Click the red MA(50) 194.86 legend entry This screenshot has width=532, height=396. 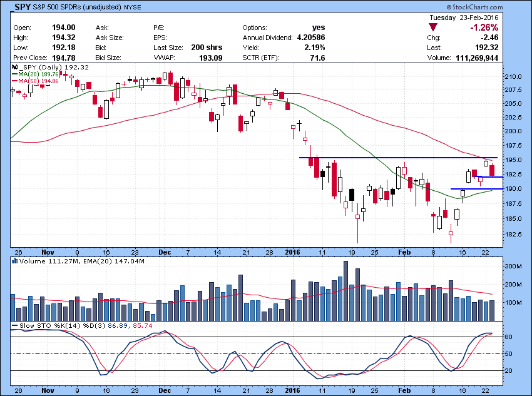click(x=35, y=81)
